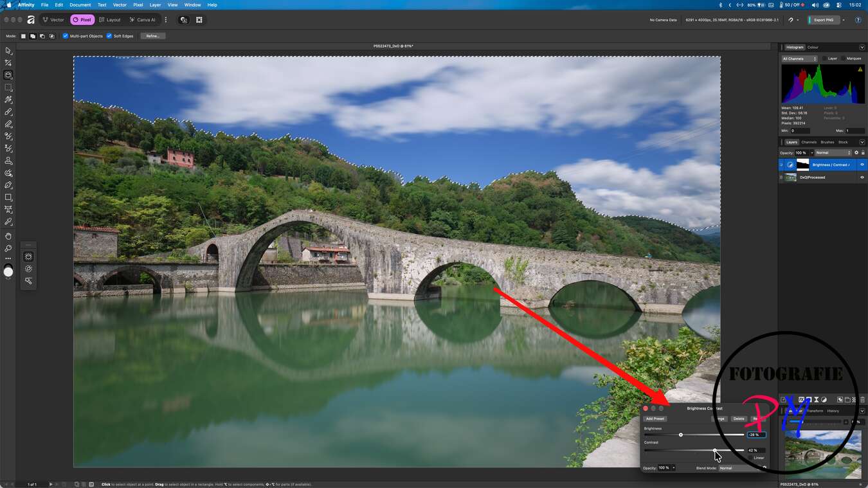The image size is (868, 488).
Task: Delete layer with the trash icon
Action: click(x=862, y=400)
